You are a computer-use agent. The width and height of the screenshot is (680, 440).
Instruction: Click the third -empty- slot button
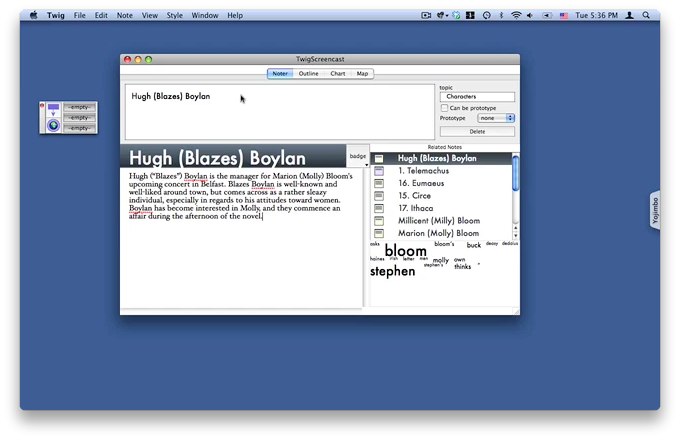pyautogui.click(x=79, y=128)
